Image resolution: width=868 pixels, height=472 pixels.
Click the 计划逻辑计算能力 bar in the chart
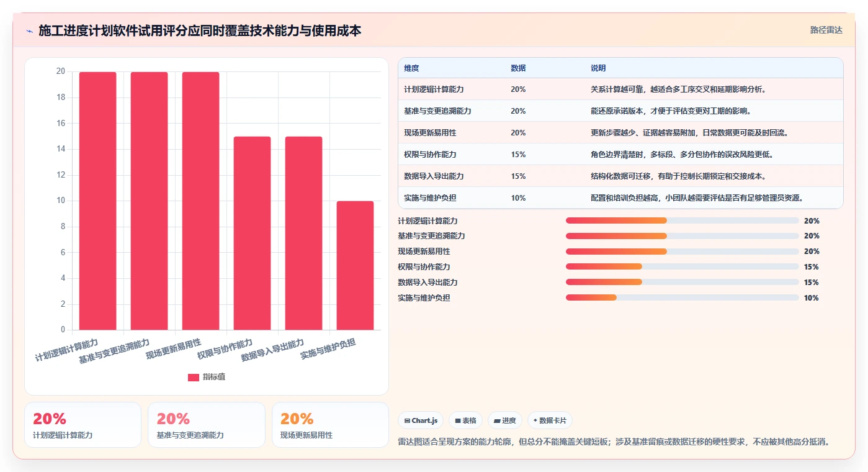coord(97,201)
